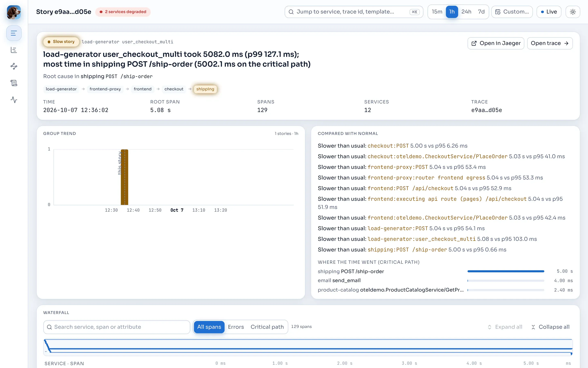Click the brown this-story bar in Group Trend

coord(124,177)
